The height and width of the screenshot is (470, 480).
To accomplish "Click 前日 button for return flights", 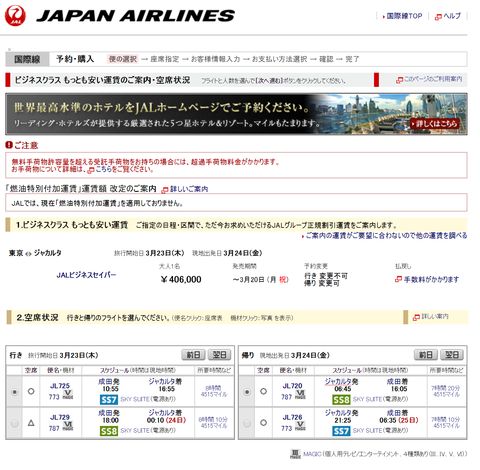I will tap(426, 355).
